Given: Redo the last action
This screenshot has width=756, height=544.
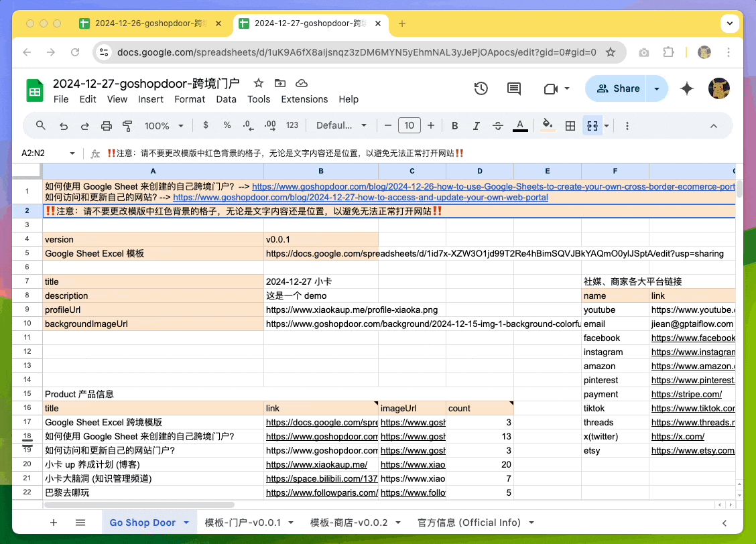Looking at the screenshot, I should tap(85, 126).
